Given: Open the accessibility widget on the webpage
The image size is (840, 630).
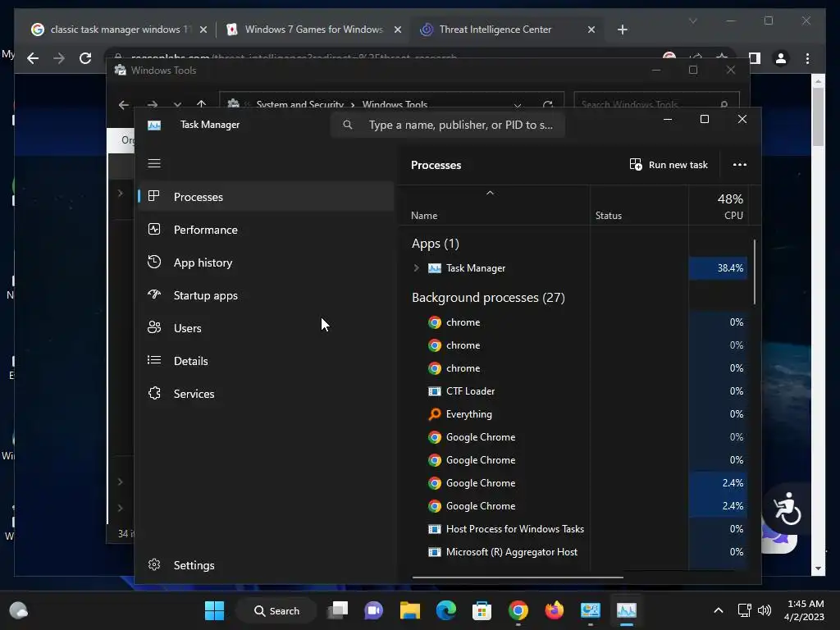Looking at the screenshot, I should pyautogui.click(x=787, y=509).
